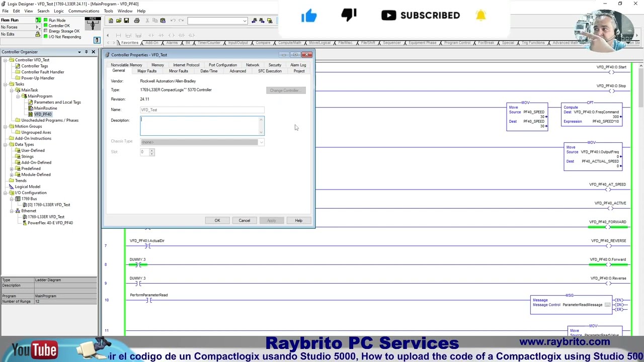Image resolution: width=644 pixels, height=362 pixels.
Task: Pin the Controller Organizer panel
Action: click(86, 52)
